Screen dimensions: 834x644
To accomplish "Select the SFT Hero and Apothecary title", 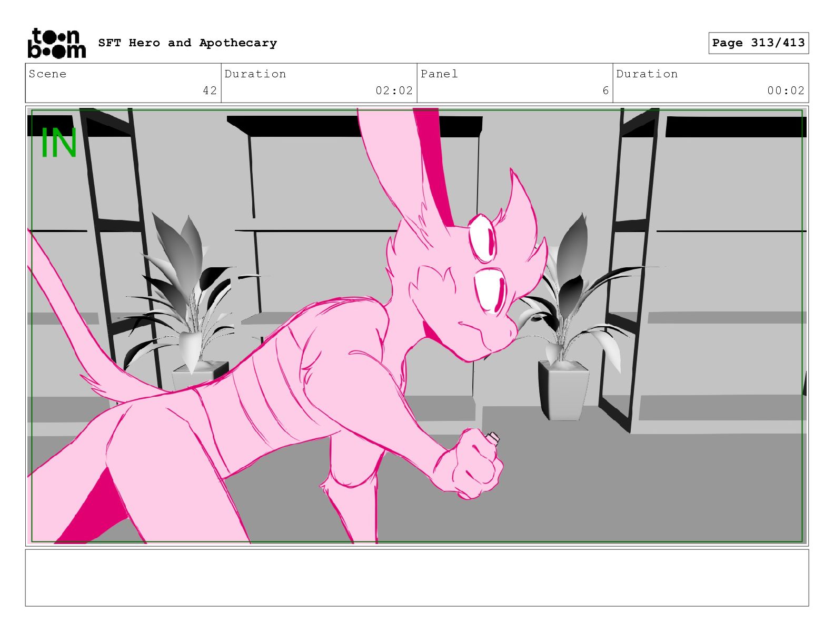I will tap(187, 43).
